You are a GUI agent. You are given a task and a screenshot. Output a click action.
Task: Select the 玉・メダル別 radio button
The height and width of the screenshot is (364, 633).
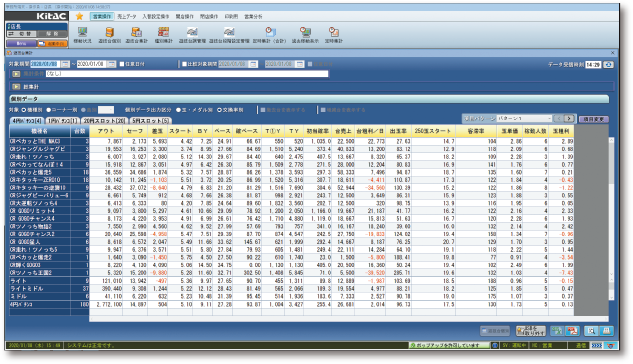(x=178, y=110)
